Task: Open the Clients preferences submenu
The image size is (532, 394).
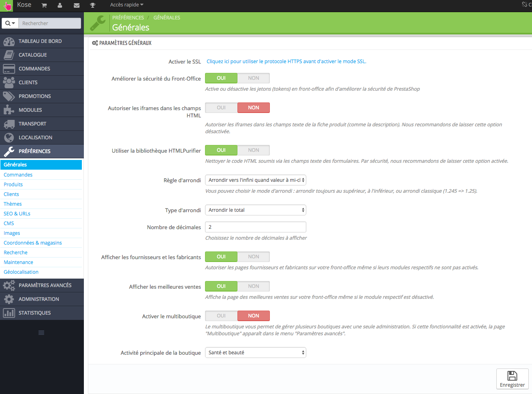Action: coord(11,194)
